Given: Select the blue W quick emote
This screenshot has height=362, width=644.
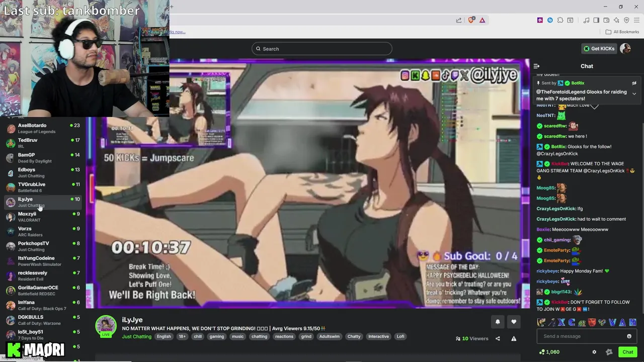Looking at the screenshot, I should click(x=612, y=322).
